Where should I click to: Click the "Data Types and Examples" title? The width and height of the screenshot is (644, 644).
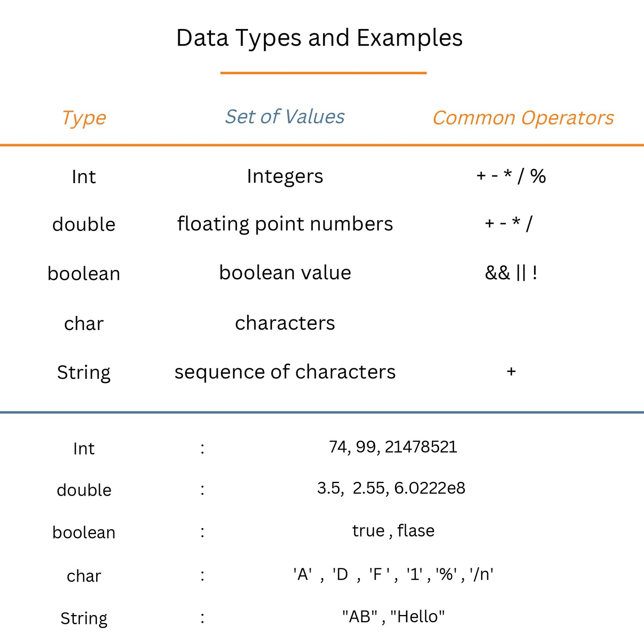click(x=319, y=38)
